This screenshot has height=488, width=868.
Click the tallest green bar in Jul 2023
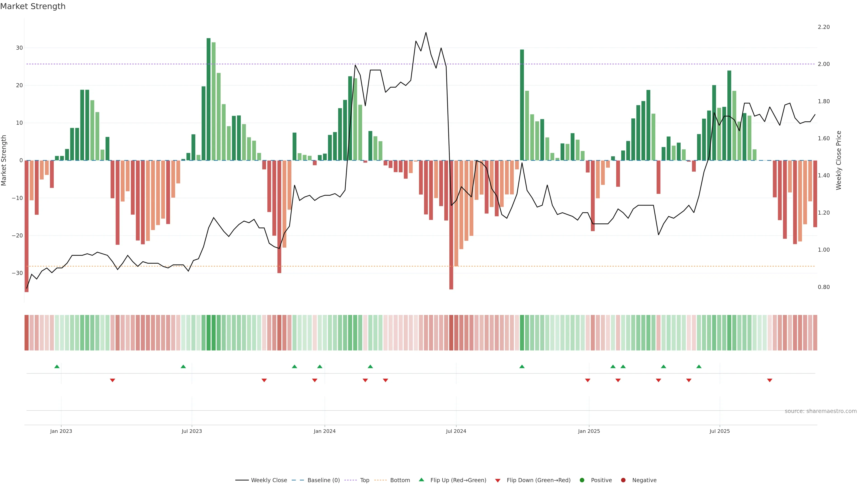click(209, 99)
